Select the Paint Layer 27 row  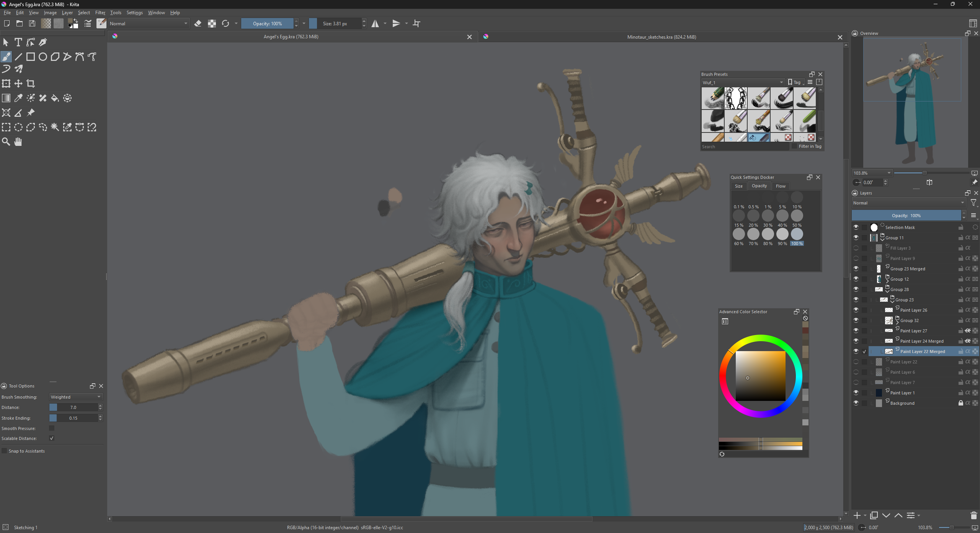(x=923, y=330)
